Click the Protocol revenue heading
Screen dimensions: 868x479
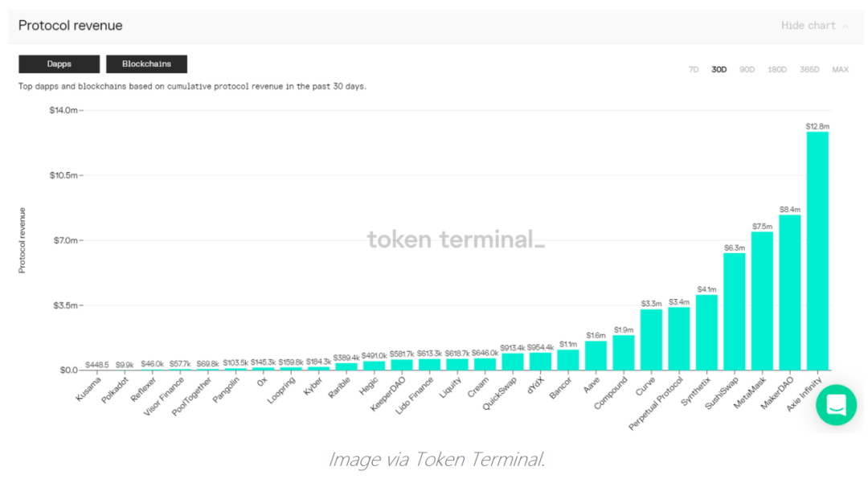[71, 26]
